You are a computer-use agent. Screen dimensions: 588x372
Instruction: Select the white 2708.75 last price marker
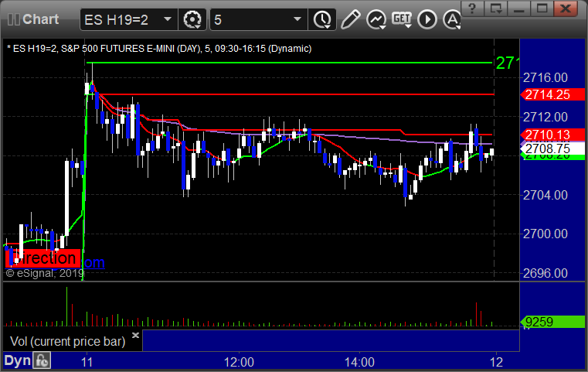click(552, 148)
